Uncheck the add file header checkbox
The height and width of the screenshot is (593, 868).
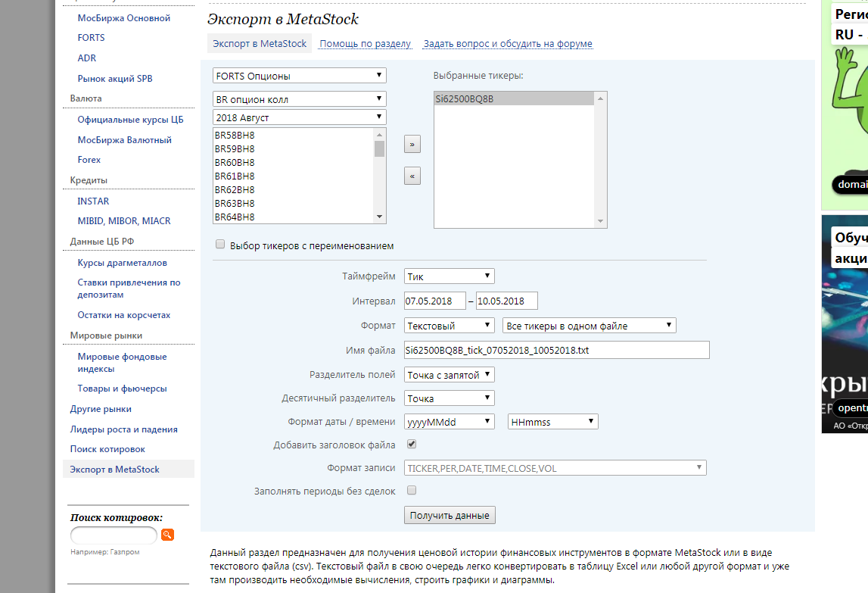(x=412, y=444)
